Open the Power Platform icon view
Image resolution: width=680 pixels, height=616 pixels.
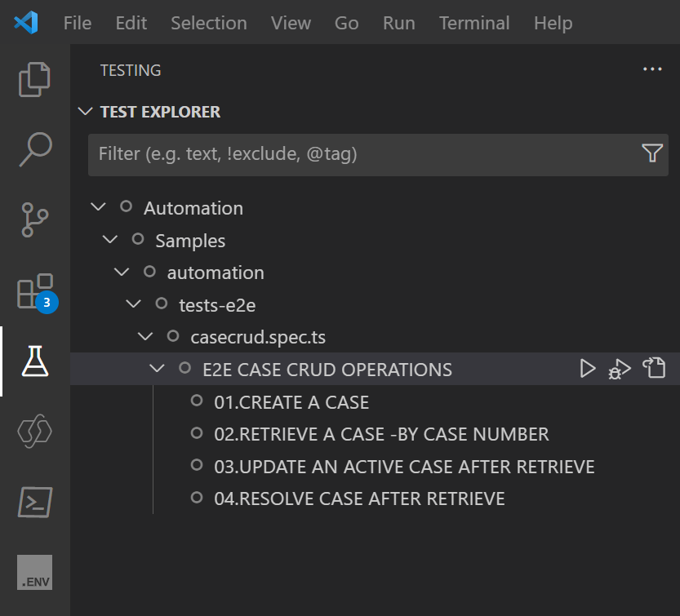(x=34, y=431)
